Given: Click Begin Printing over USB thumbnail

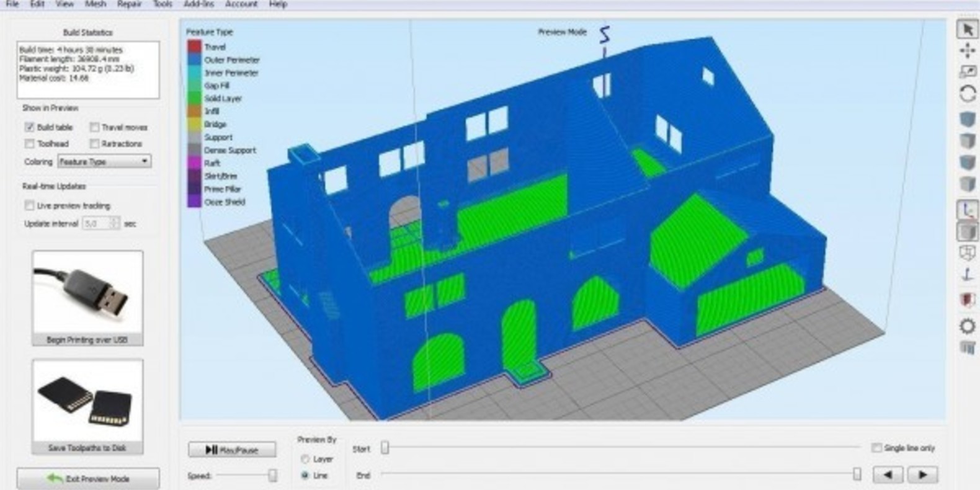Looking at the screenshot, I should tap(87, 296).
